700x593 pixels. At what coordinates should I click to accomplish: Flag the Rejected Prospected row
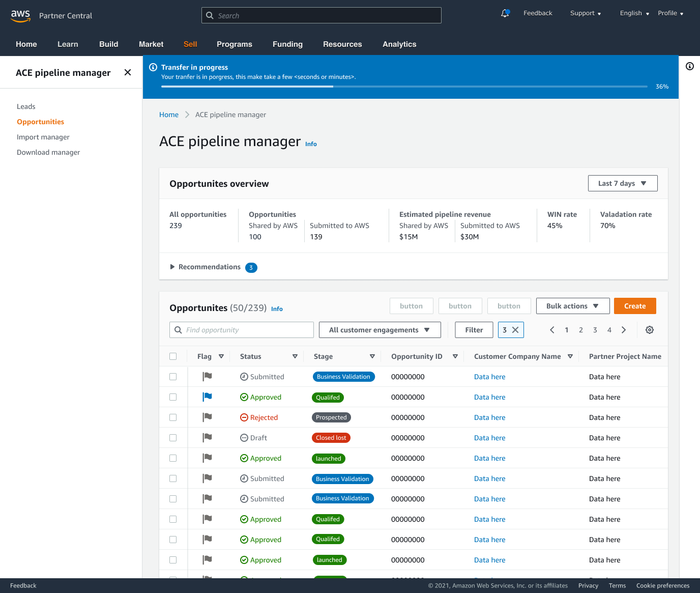pos(207,417)
